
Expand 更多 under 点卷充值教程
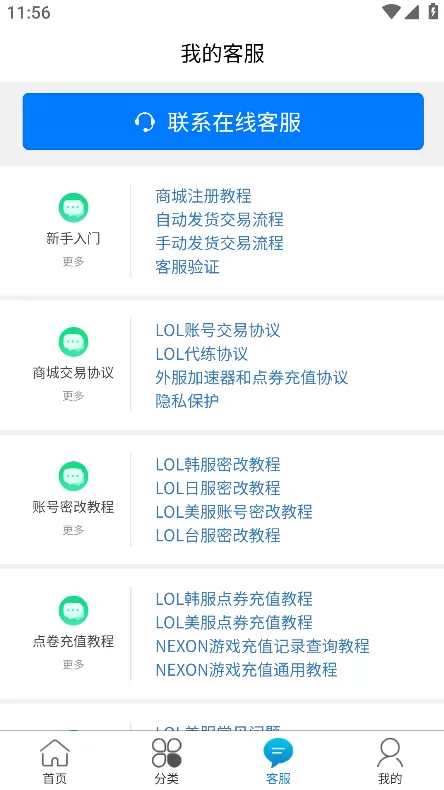click(73, 665)
